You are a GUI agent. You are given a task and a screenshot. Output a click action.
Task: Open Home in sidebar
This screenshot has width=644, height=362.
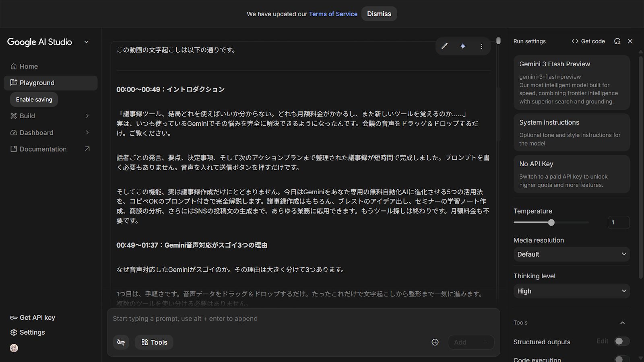coord(29,66)
